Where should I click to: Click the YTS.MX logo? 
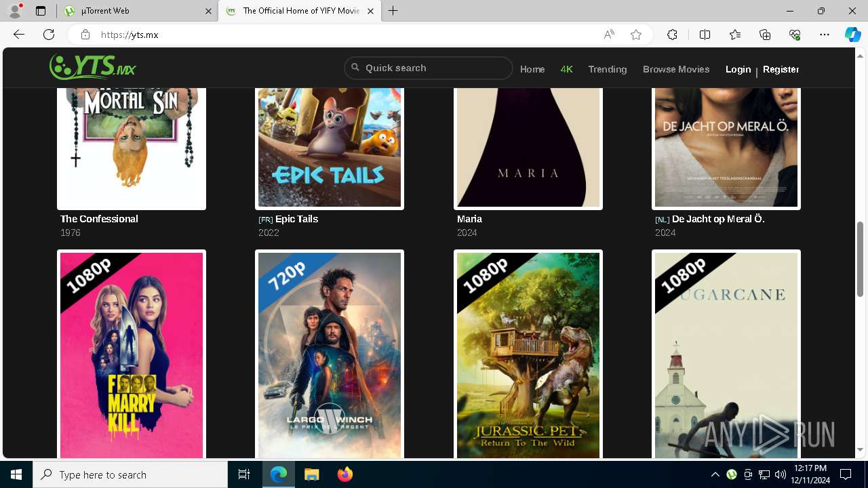pyautogui.click(x=93, y=67)
